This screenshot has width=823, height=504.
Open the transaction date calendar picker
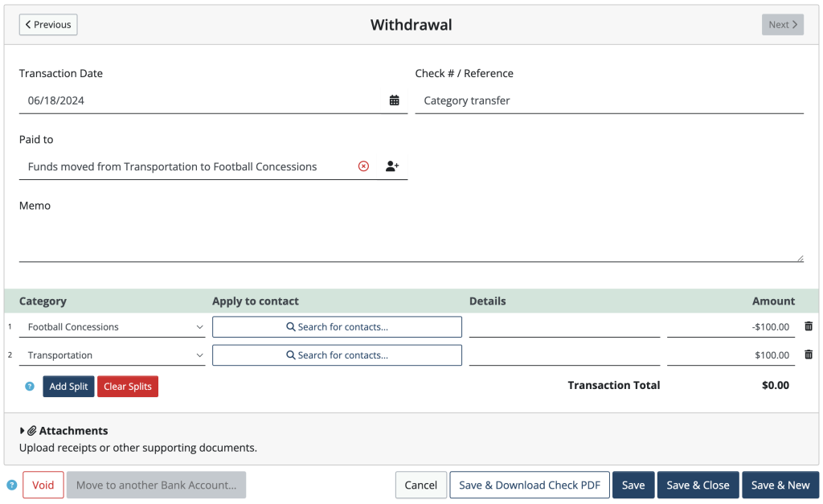click(x=394, y=100)
